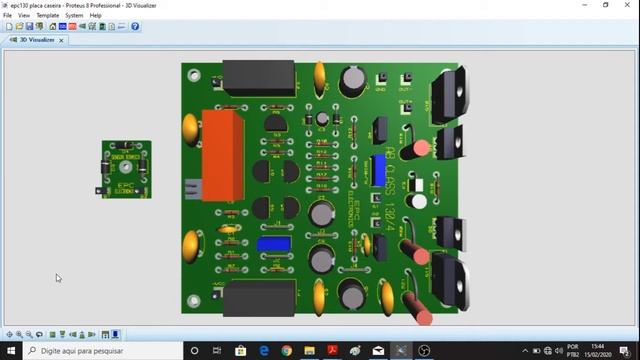Viewport: 640px width, 360px height.
Task: Click the navigate crosshair icon in bottom toolbar
Action: (x=9, y=335)
